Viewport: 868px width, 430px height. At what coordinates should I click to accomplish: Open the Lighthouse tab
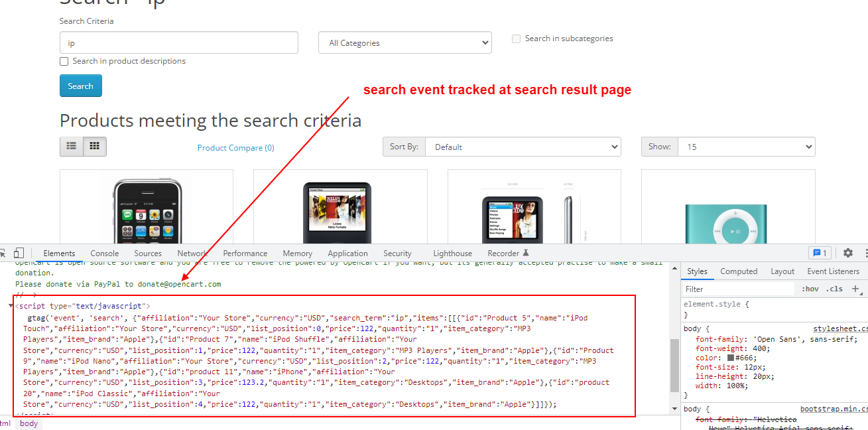453,253
